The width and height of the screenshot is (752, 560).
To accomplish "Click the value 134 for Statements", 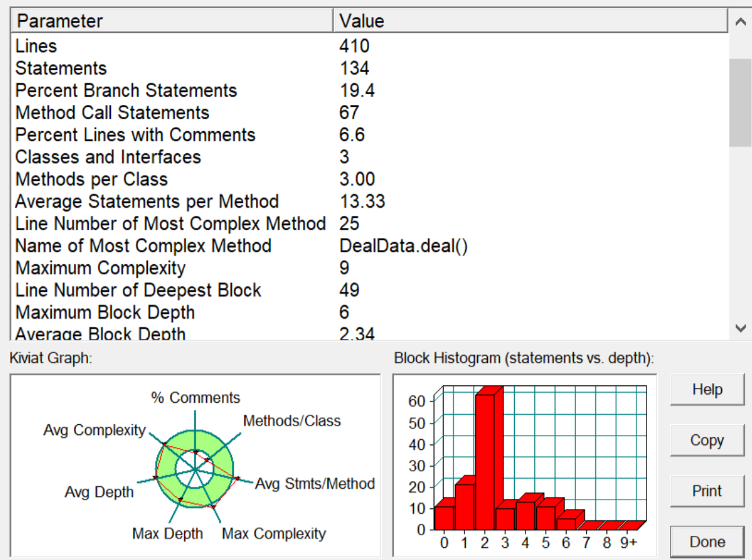I will click(x=354, y=68).
